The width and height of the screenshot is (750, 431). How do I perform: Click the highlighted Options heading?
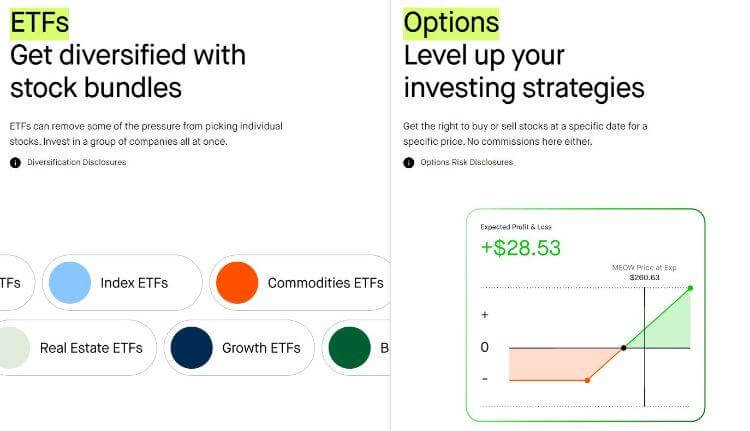(x=451, y=23)
